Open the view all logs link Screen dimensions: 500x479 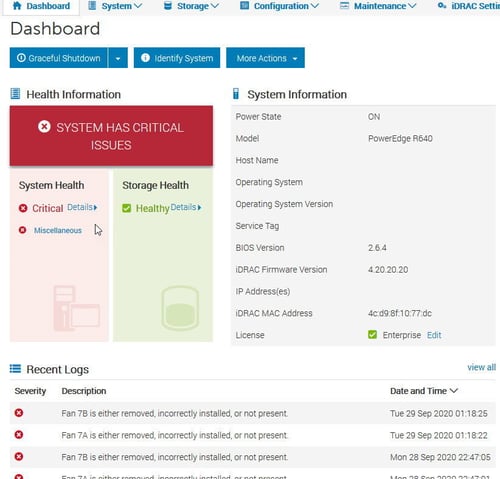481,367
